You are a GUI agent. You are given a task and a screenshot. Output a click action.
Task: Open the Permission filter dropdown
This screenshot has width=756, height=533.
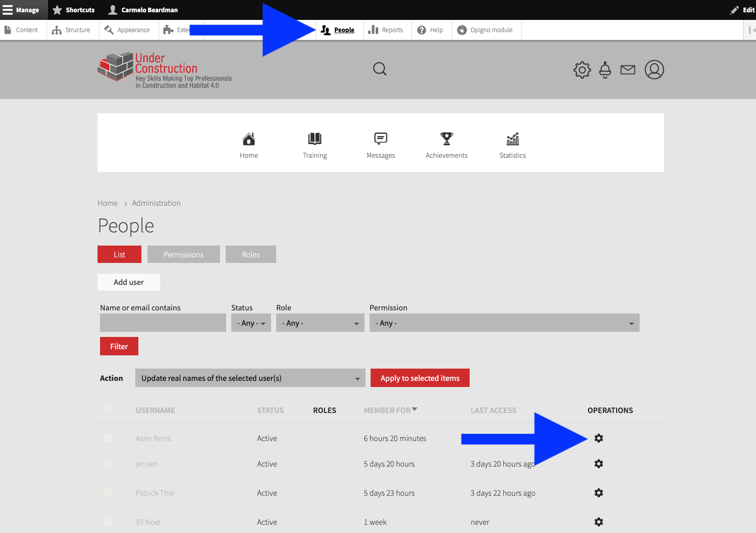tap(504, 323)
